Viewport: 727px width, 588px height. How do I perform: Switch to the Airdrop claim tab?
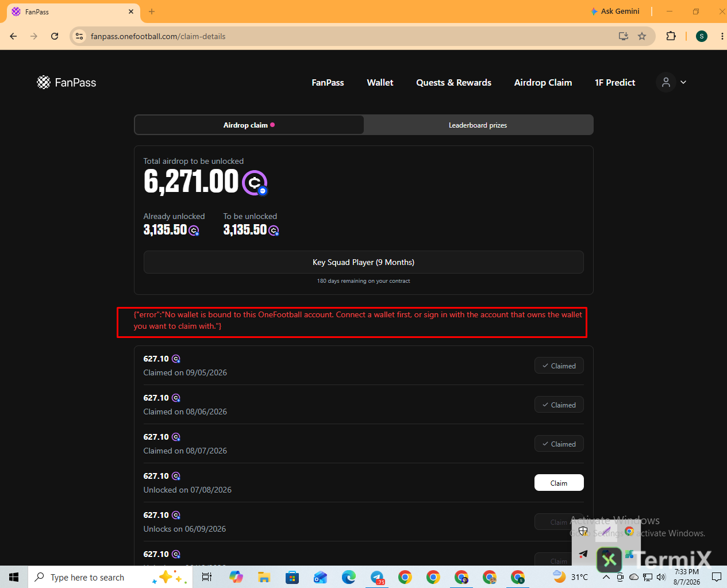pos(249,125)
